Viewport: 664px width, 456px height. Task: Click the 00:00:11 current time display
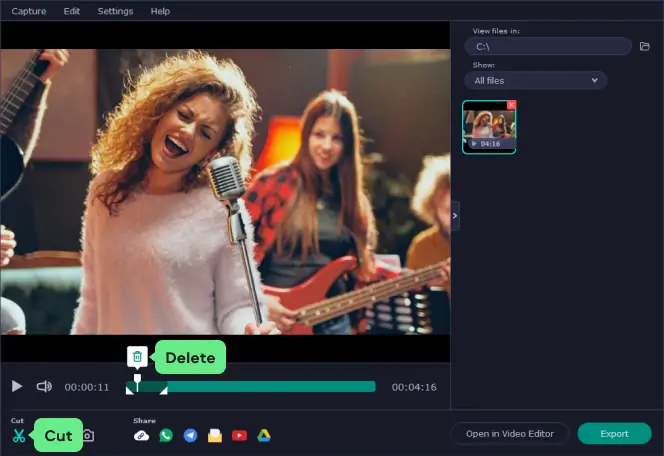tap(87, 387)
